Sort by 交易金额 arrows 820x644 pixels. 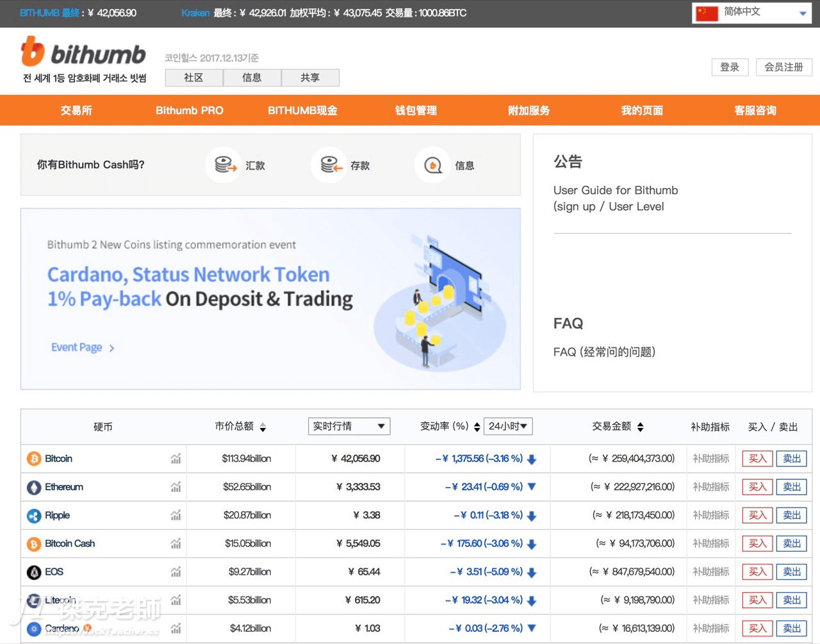tap(640, 427)
